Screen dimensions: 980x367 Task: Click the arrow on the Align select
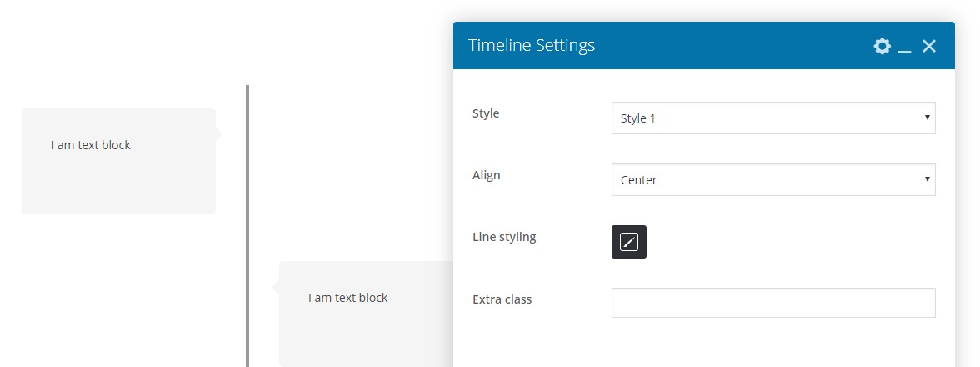(x=927, y=180)
